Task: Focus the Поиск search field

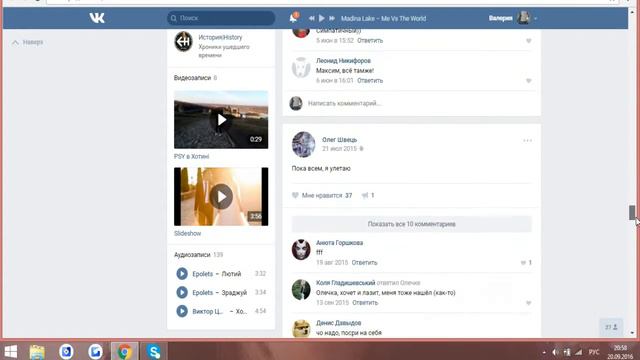Action: coord(221,18)
